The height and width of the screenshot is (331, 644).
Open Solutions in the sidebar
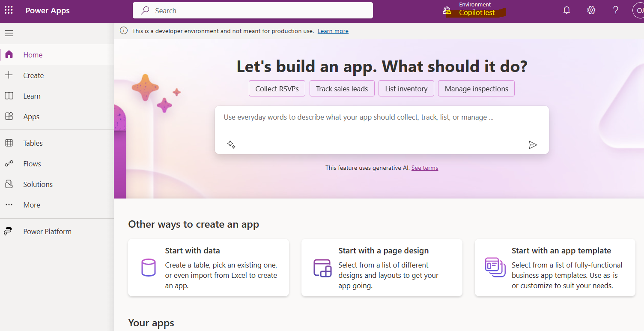(x=57, y=184)
